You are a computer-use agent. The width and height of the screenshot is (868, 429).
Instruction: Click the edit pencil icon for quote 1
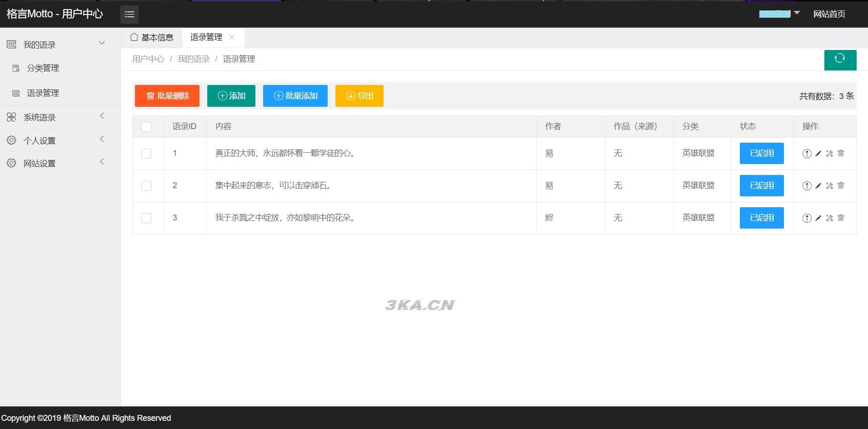pyautogui.click(x=818, y=154)
